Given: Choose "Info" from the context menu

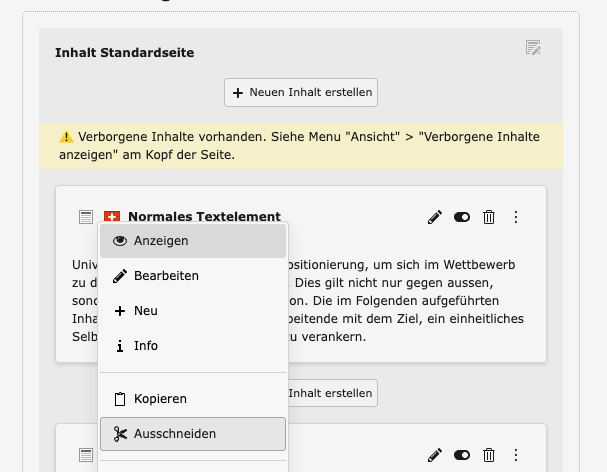Looking at the screenshot, I should [193, 346].
